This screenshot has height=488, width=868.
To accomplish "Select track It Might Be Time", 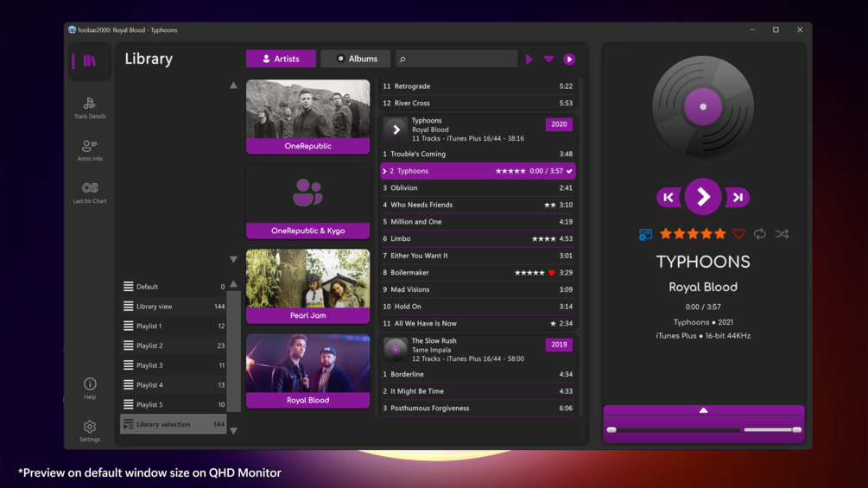I will (x=478, y=391).
